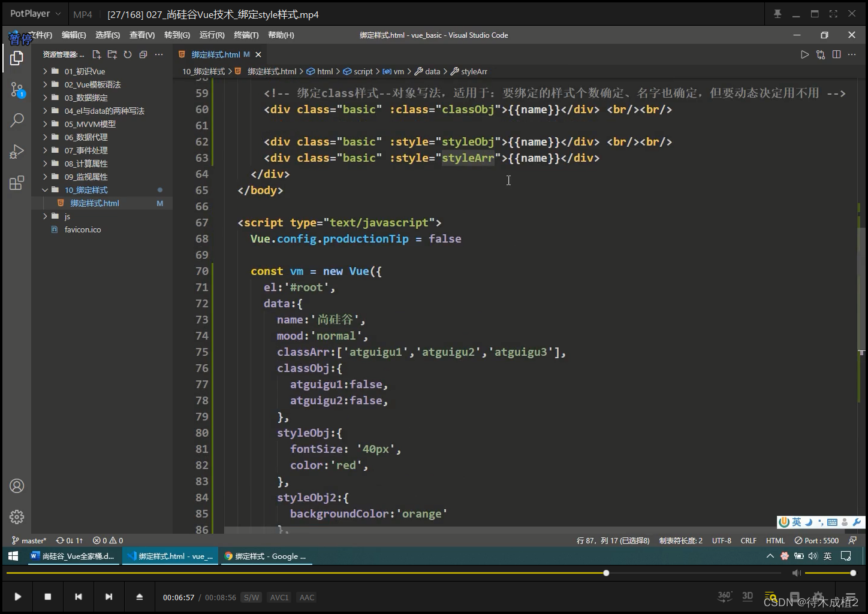Stop PotPlayer playback
The image size is (868, 614).
tap(48, 597)
